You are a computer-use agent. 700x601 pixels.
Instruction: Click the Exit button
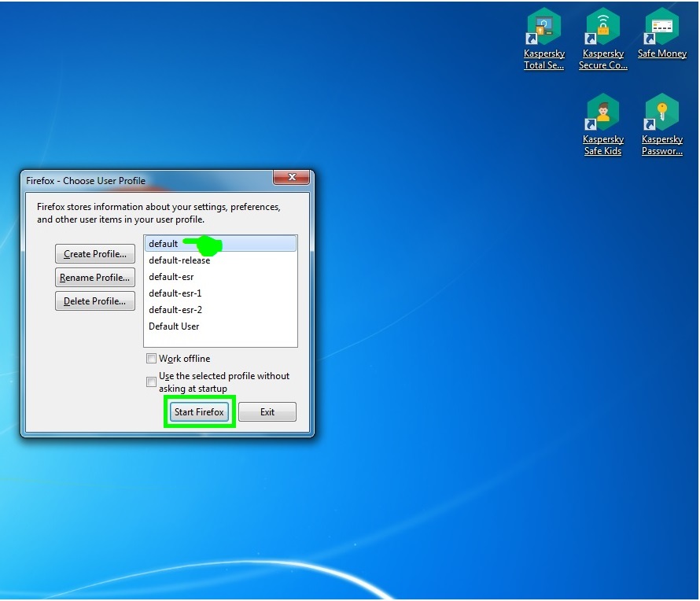[267, 411]
